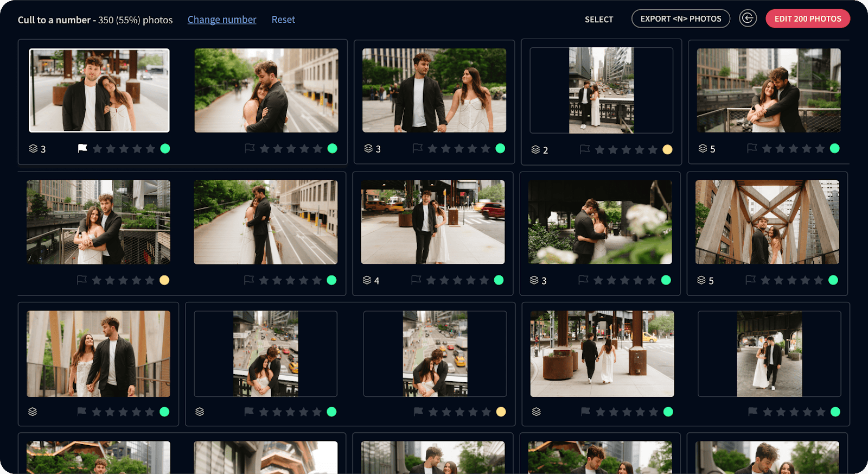The width and height of the screenshot is (868, 474).
Task: Click the green dot under the highlighted first photo
Action: tap(165, 149)
